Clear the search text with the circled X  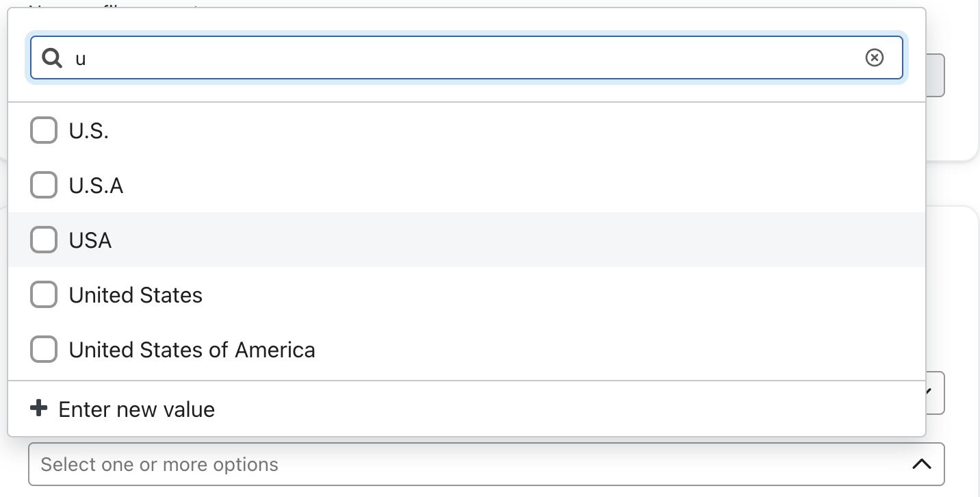pos(874,58)
